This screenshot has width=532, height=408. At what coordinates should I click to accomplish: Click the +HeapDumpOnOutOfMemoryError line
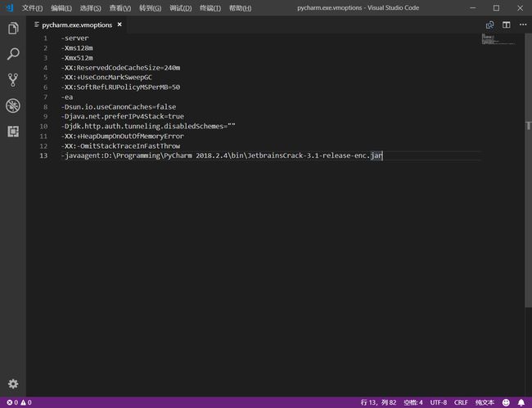coord(123,136)
